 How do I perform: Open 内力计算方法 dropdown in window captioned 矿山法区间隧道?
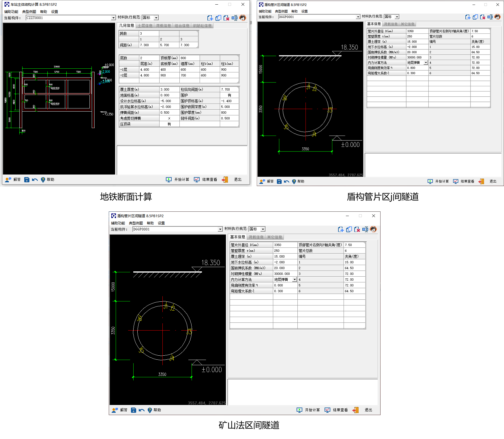[294, 279]
